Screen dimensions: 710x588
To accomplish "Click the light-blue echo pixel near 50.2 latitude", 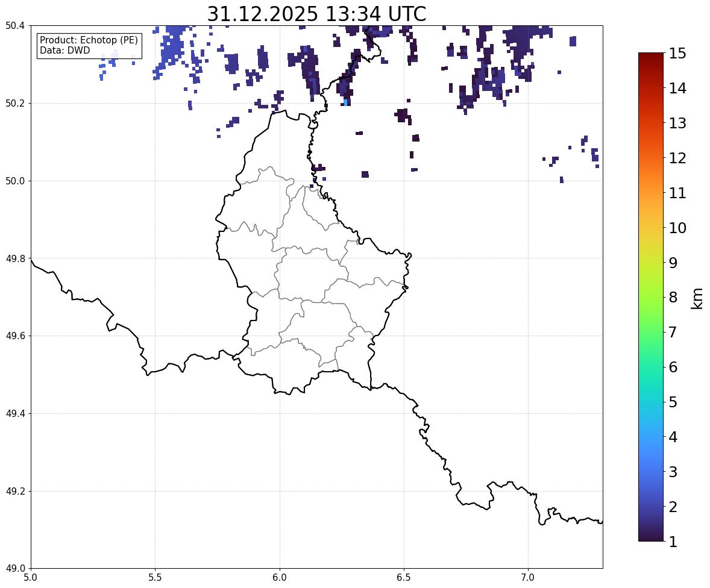I will (346, 102).
